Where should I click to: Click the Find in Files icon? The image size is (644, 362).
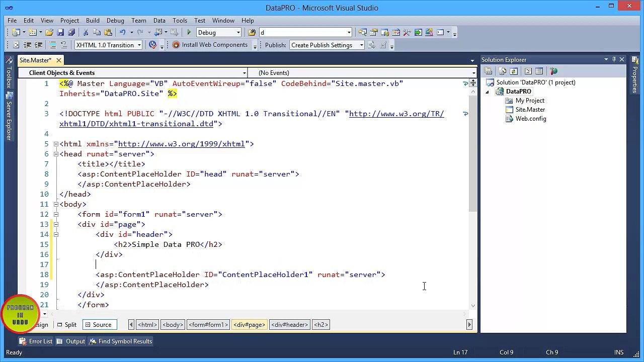tap(252, 32)
